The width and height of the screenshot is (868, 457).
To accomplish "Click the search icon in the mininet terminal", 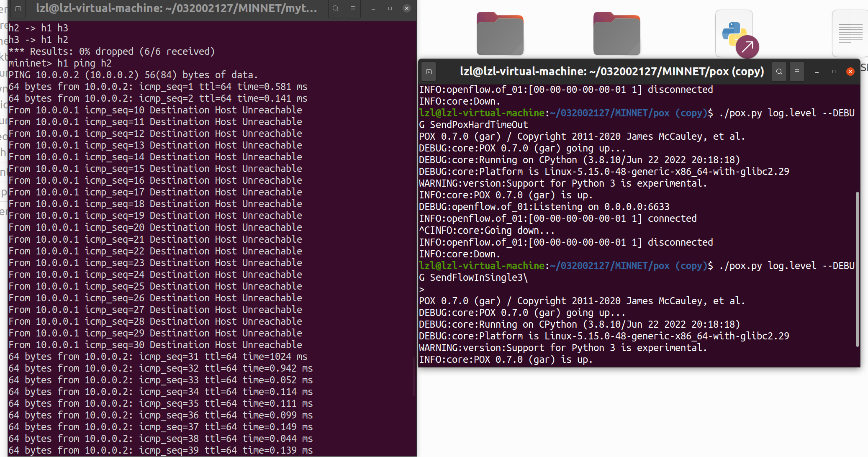I will 336,8.
